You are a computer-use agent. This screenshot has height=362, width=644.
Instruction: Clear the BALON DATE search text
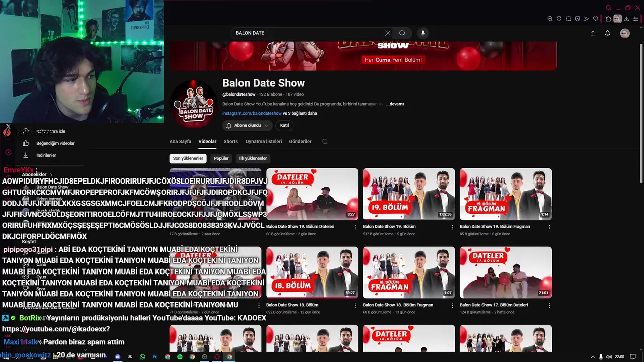click(x=387, y=33)
